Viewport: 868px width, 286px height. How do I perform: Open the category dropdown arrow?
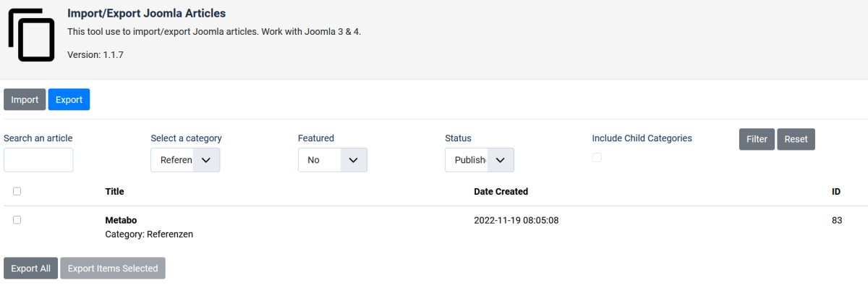pos(206,160)
